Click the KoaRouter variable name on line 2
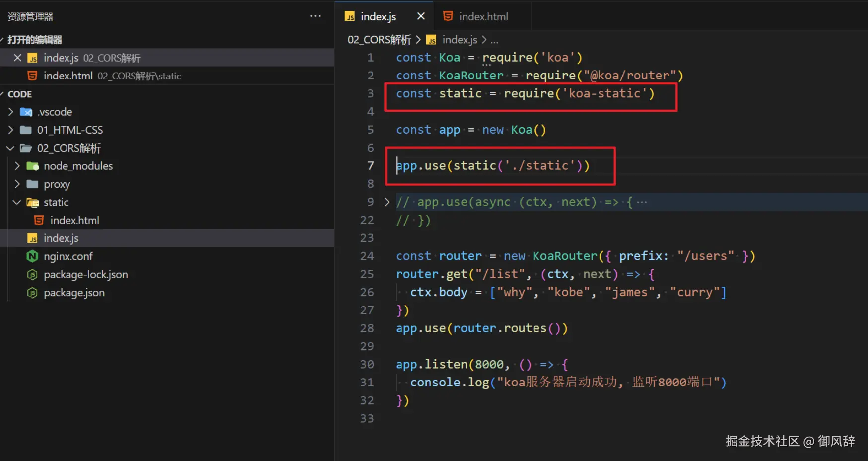The image size is (868, 461). point(471,76)
